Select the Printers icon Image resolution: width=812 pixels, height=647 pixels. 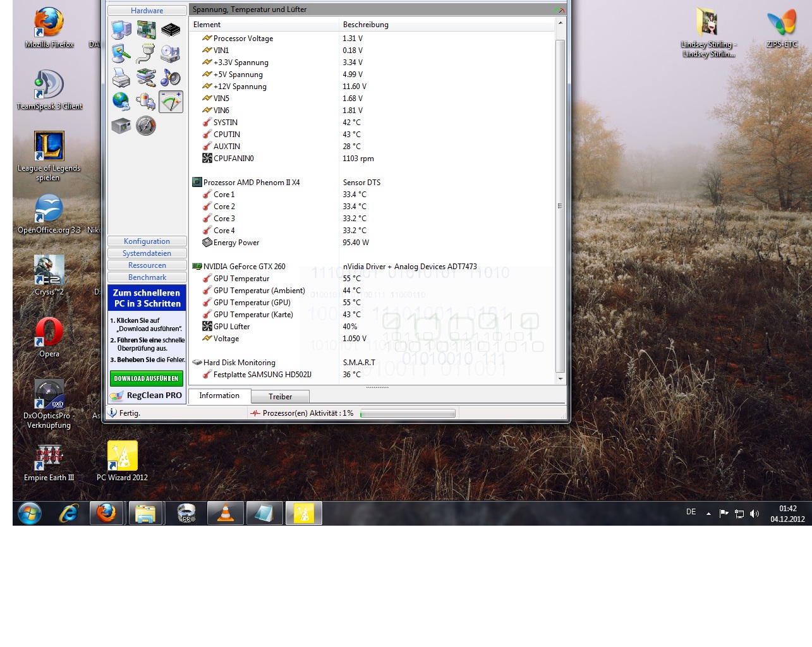[x=121, y=78]
